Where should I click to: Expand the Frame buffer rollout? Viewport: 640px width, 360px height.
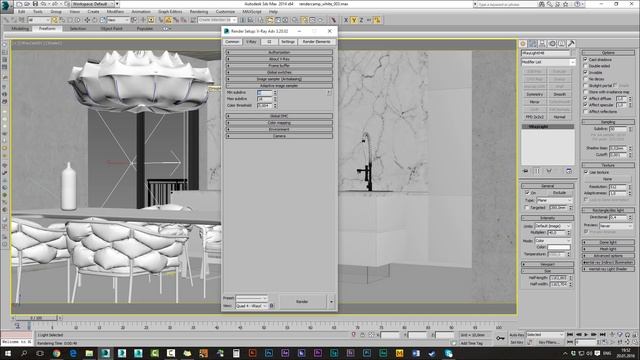(x=279, y=66)
